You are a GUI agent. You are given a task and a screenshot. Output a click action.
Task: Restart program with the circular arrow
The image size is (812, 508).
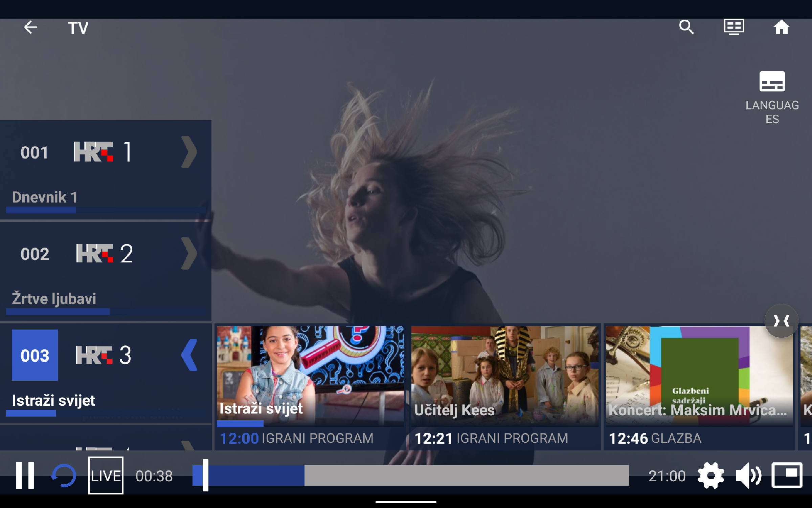click(63, 475)
